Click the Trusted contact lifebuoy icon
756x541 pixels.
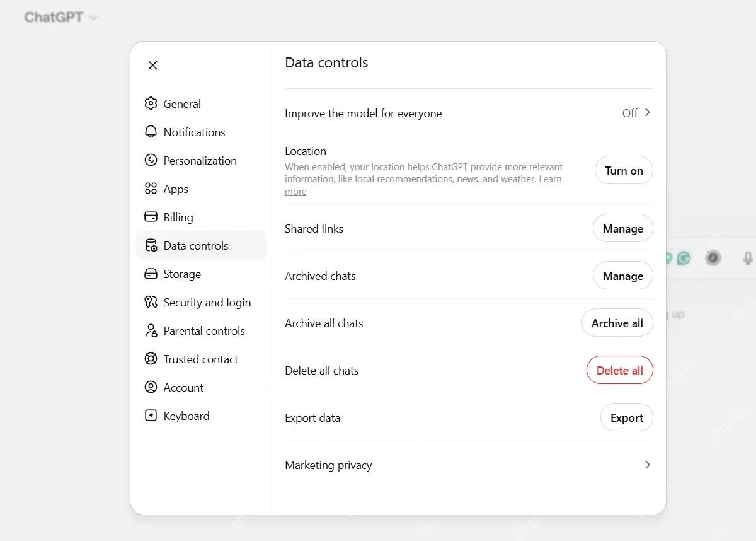point(151,359)
